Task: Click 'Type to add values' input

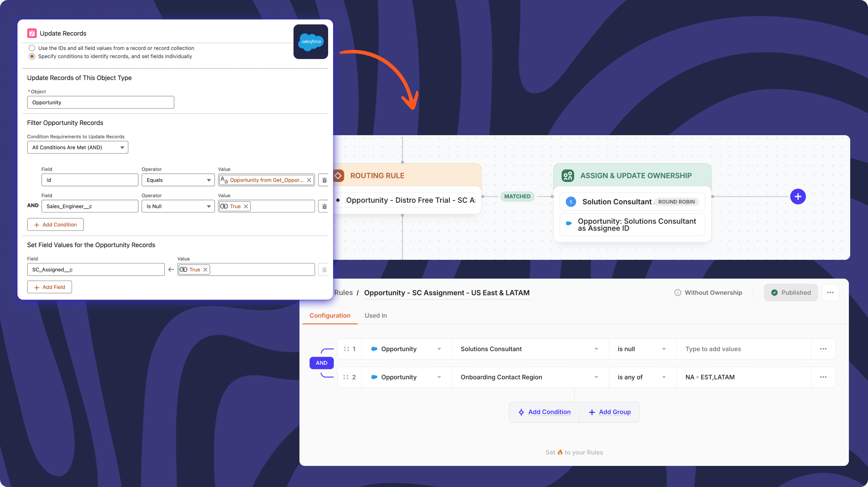Action: [744, 349]
